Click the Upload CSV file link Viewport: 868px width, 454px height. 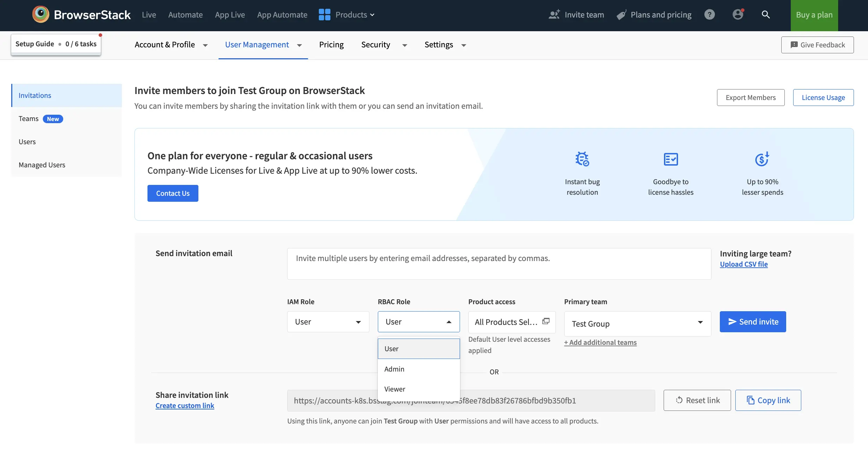tap(744, 264)
